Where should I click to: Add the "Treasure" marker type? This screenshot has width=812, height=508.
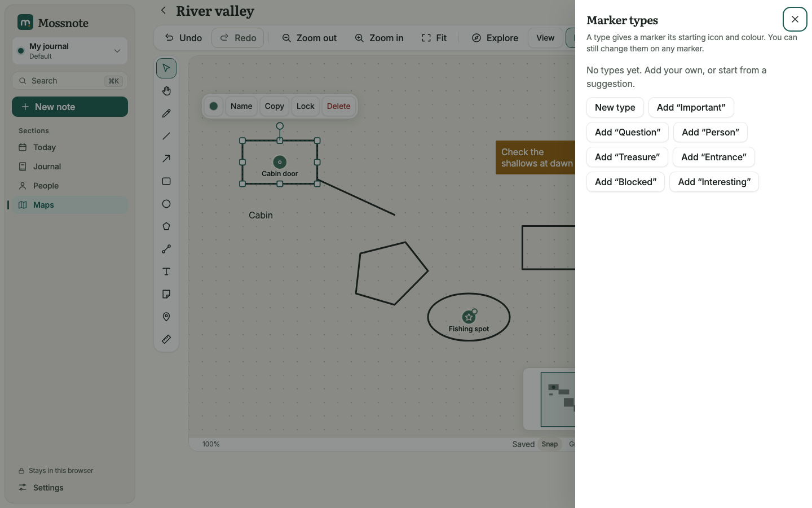tap(628, 157)
